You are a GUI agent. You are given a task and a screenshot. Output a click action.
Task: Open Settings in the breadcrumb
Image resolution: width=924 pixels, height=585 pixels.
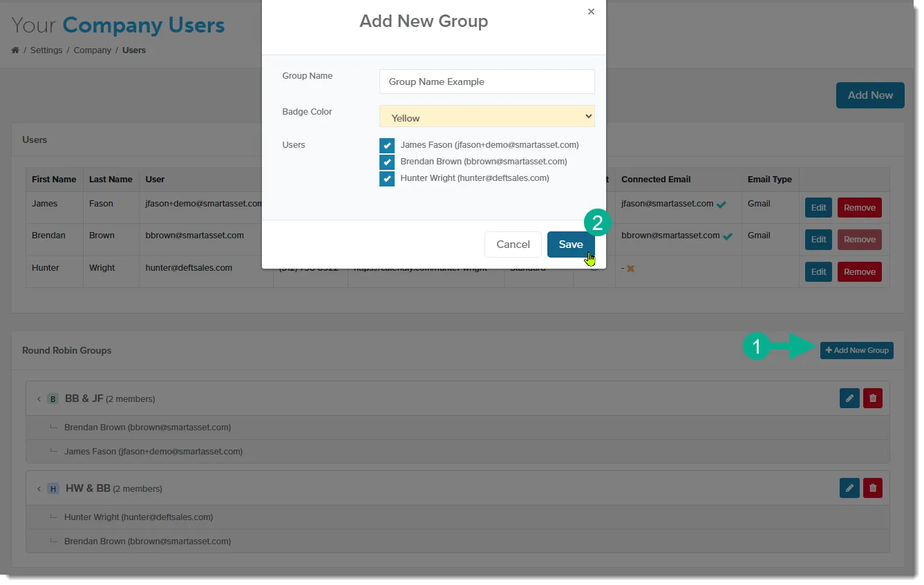coord(46,50)
